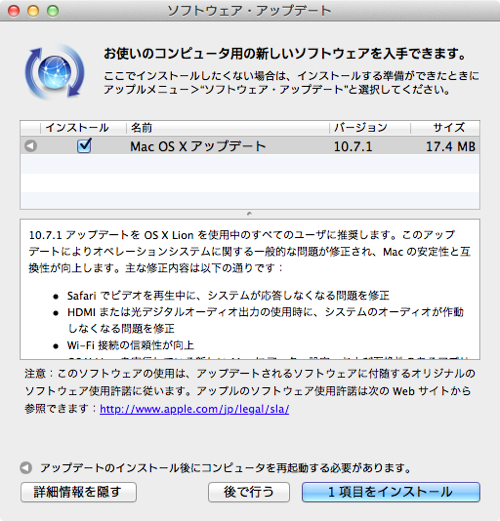Viewport: 500px width, 521px height.
Task: Click the Safari bullet line in description
Action: [228, 296]
